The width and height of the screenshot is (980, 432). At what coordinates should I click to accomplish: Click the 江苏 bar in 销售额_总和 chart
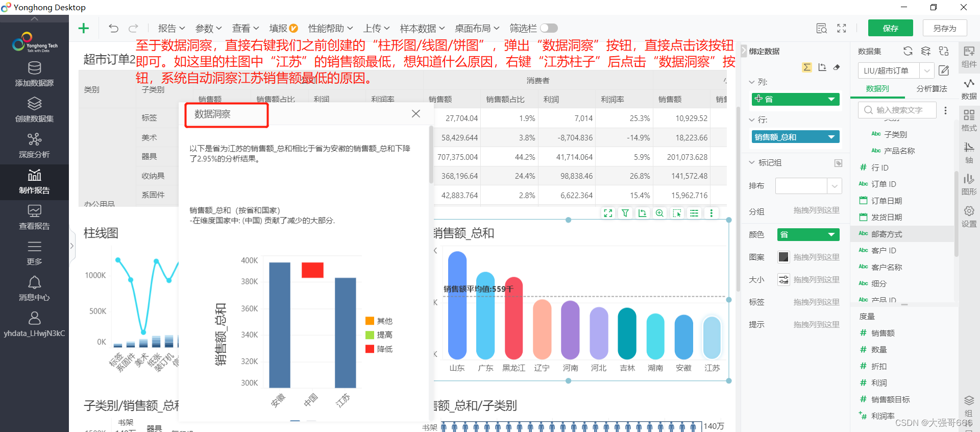point(712,338)
